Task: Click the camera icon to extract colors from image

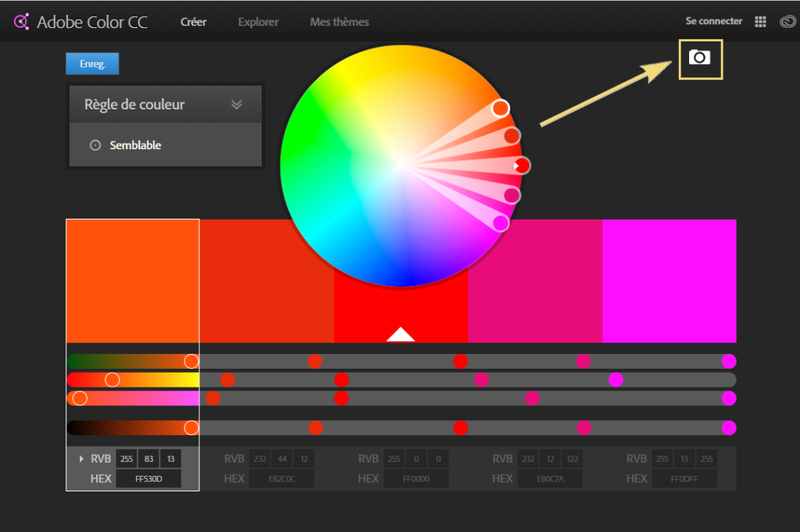Action: coord(700,59)
